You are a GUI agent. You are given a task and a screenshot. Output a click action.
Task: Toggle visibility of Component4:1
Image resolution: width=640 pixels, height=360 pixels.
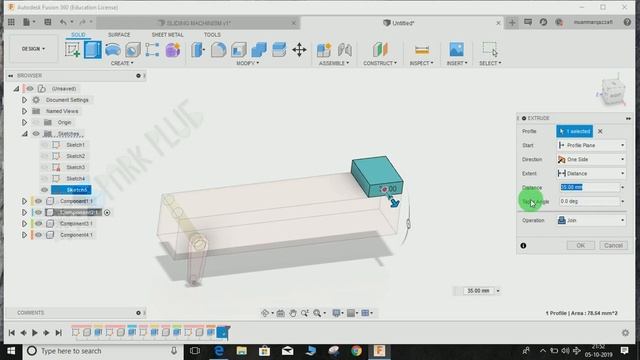[x=38, y=235]
